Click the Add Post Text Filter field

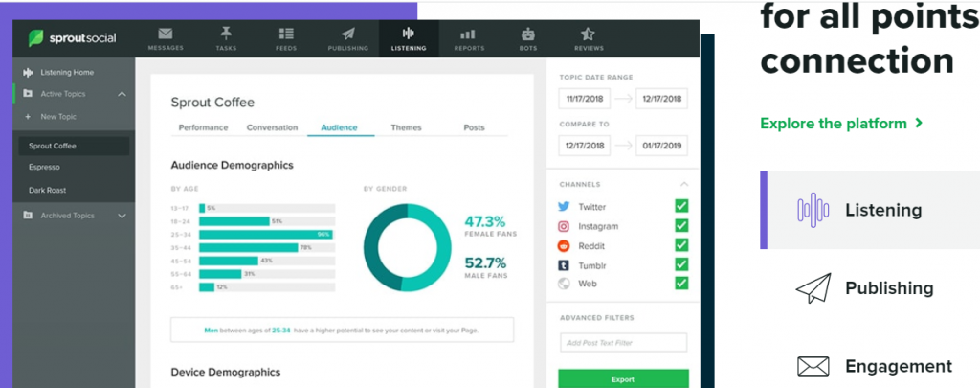[x=623, y=343]
